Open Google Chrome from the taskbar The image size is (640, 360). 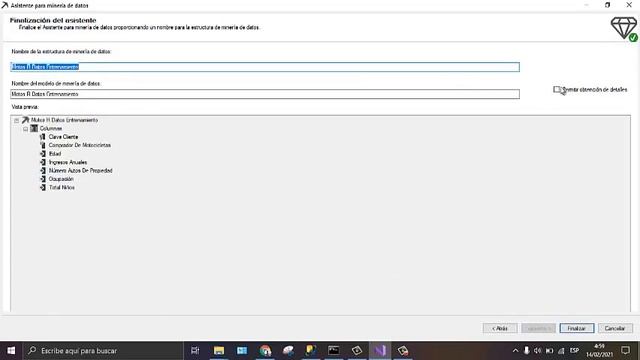265,351
